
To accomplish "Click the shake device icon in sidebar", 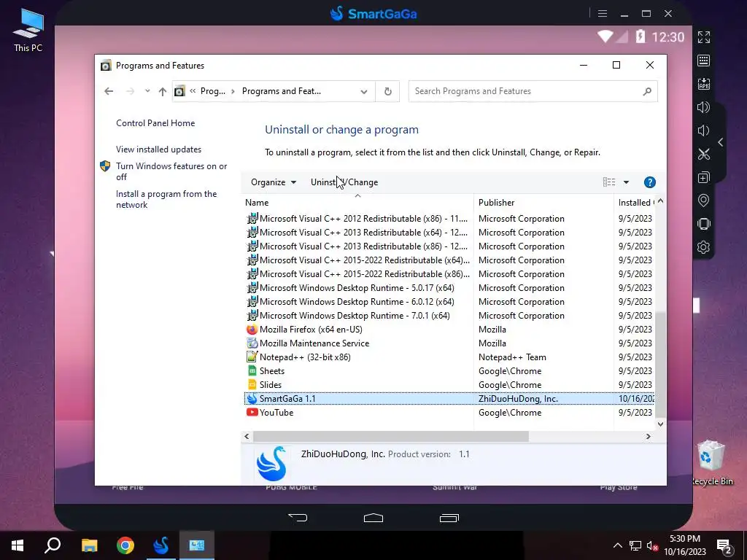I will point(704,224).
